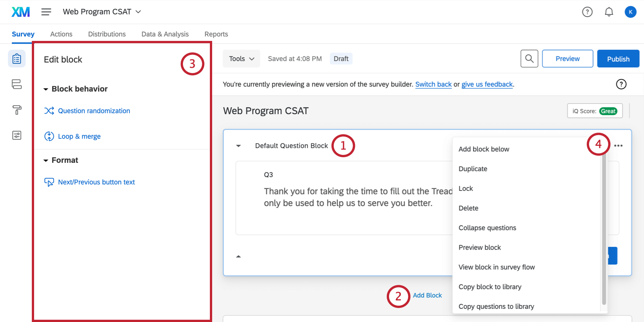Screen dimensions: 644x322
Task: Open the block options three-dot menu
Action: pos(618,146)
